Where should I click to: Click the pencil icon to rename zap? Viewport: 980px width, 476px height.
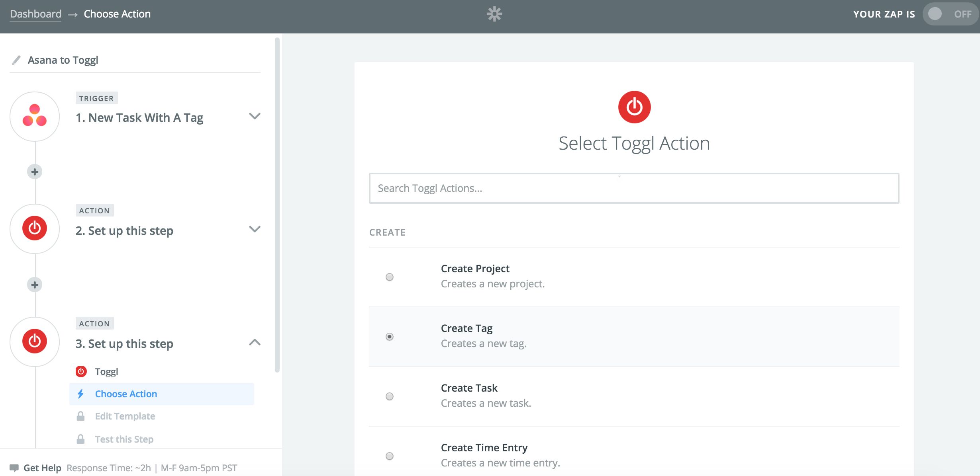coord(16,60)
